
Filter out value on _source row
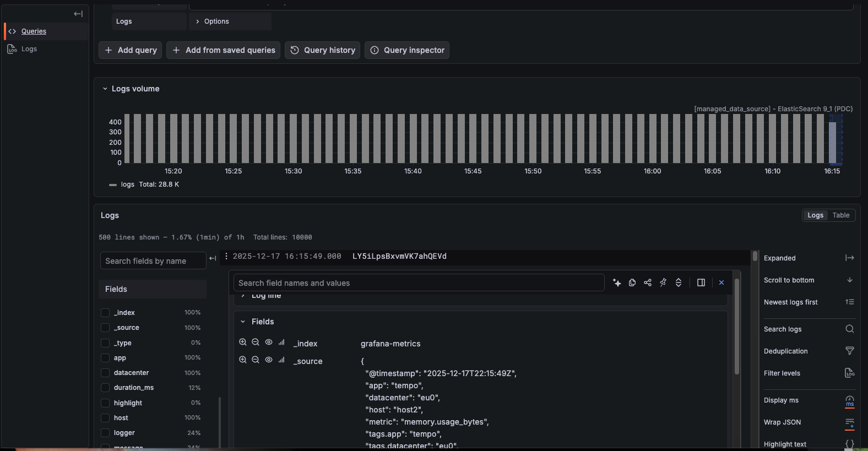pyautogui.click(x=256, y=360)
